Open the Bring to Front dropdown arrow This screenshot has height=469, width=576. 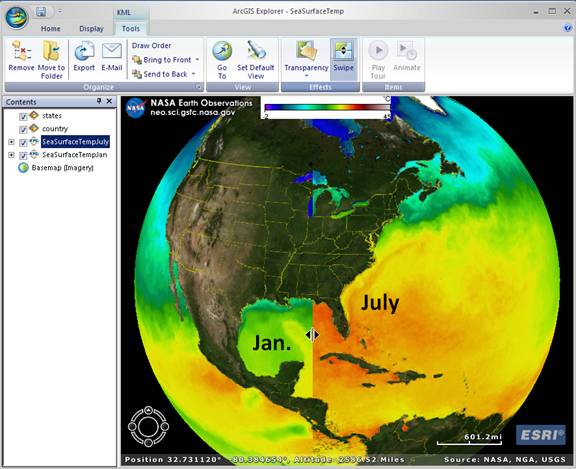click(197, 59)
